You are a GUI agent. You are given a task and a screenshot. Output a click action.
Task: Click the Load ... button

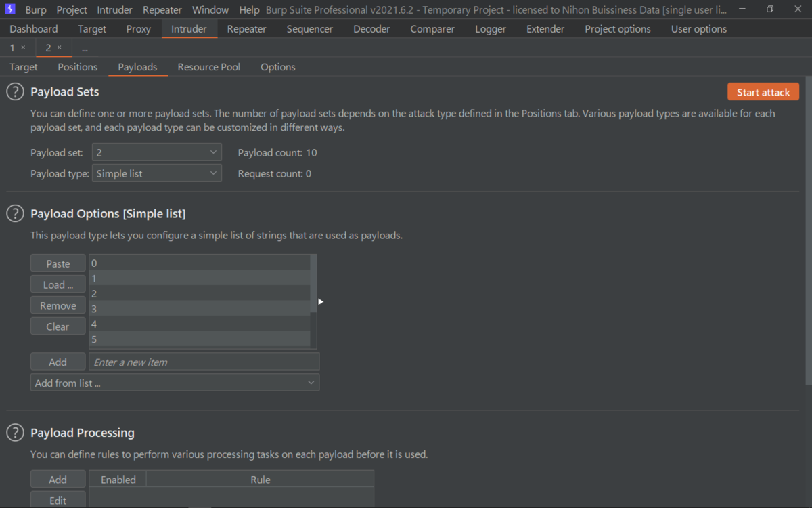coord(58,284)
